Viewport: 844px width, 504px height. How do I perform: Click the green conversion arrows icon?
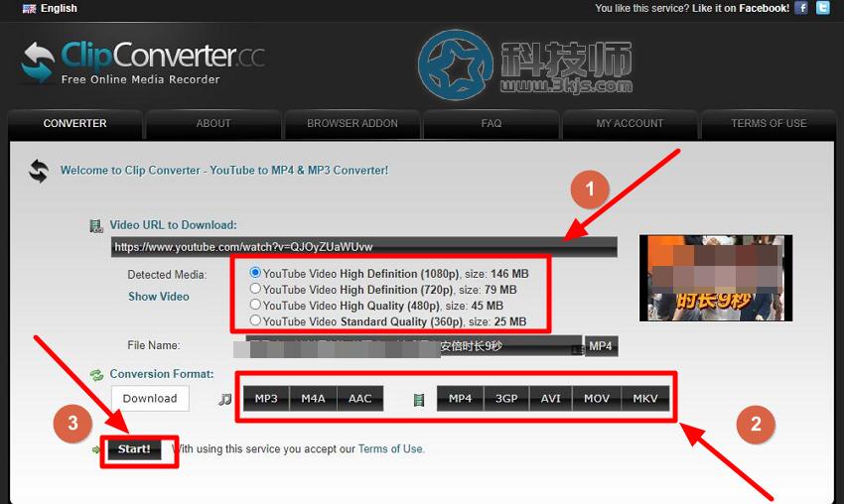pos(96,375)
